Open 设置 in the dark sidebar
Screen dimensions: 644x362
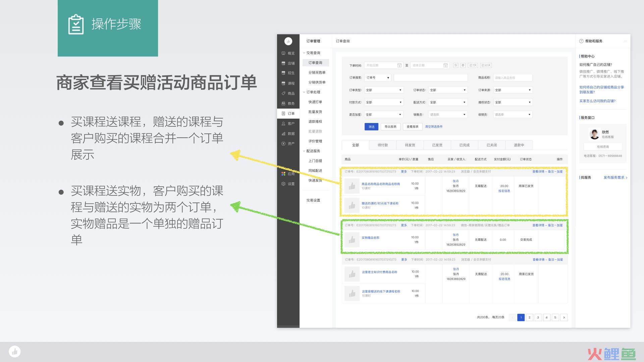click(288, 184)
